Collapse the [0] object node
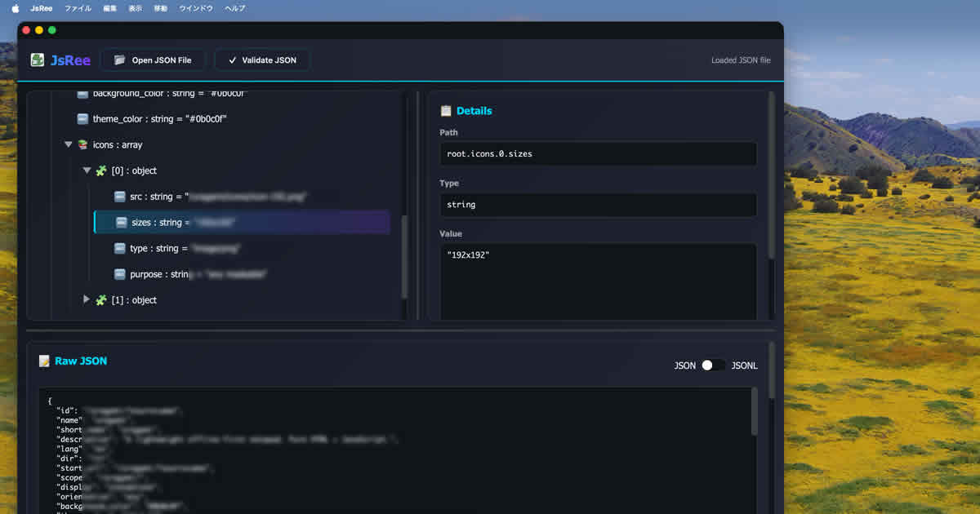 tap(87, 171)
